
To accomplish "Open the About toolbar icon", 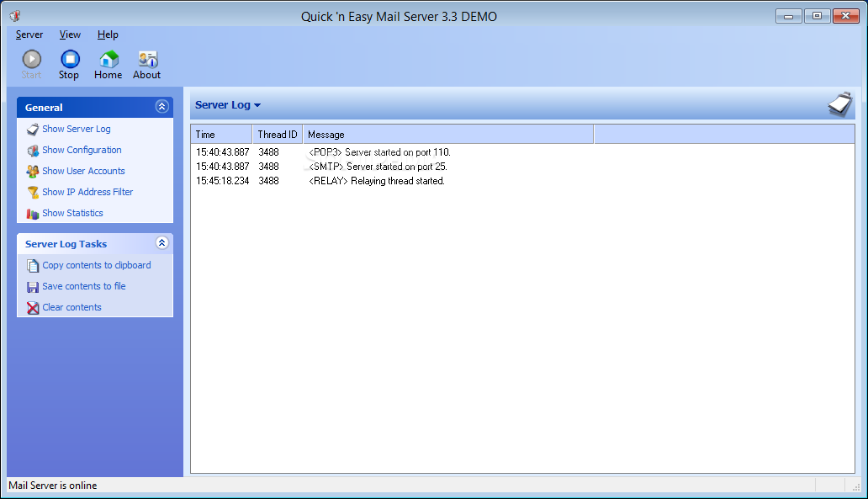I will click(147, 59).
